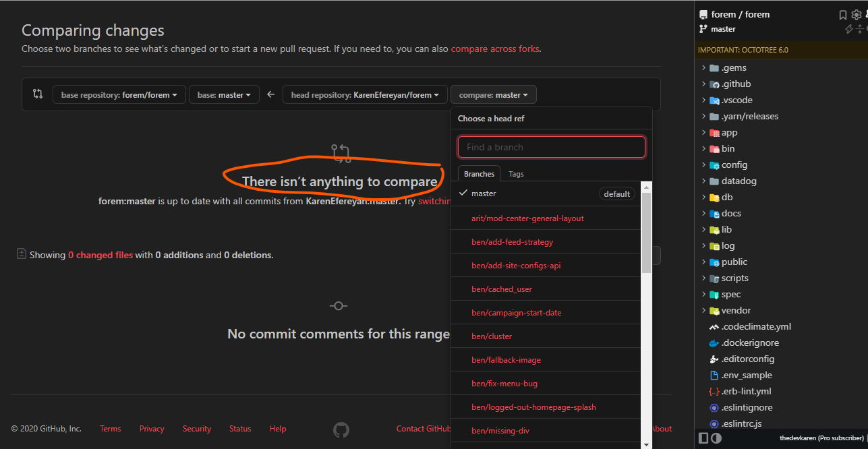Open the Privacy footer link
The height and width of the screenshot is (449, 868).
click(152, 429)
